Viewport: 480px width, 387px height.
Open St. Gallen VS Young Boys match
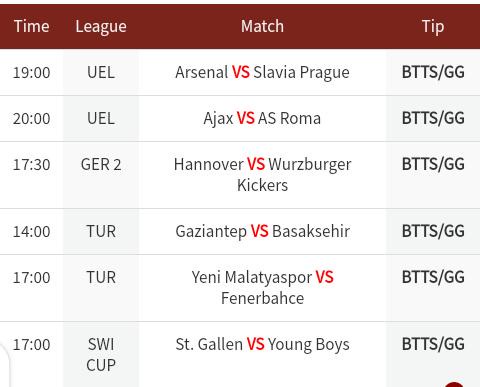[262, 344]
